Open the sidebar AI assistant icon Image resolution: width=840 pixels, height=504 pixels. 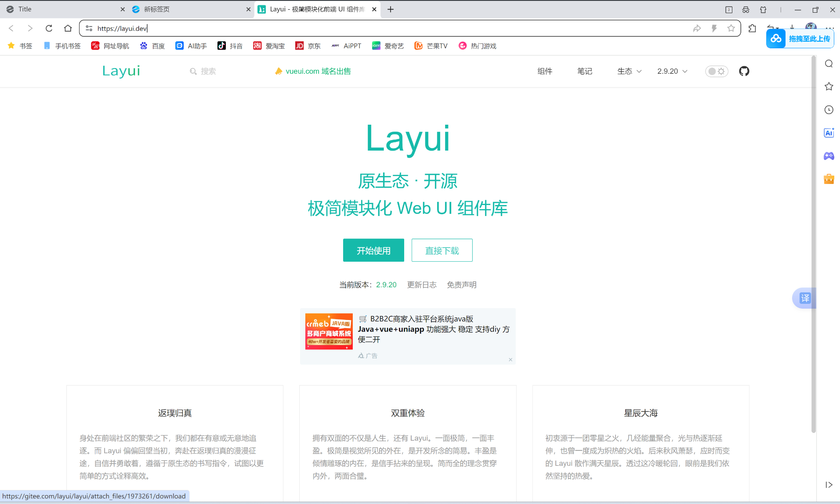point(829,133)
